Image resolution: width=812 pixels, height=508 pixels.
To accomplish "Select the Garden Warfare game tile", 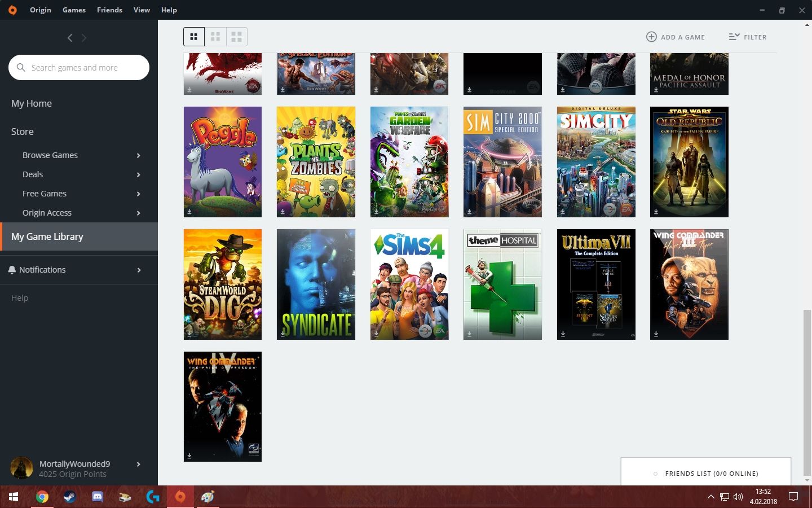I will click(x=409, y=162).
